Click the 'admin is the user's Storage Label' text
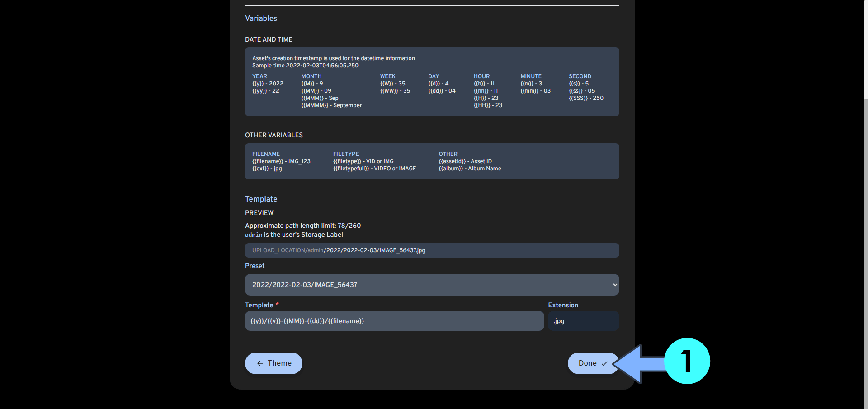The image size is (868, 409). click(294, 235)
